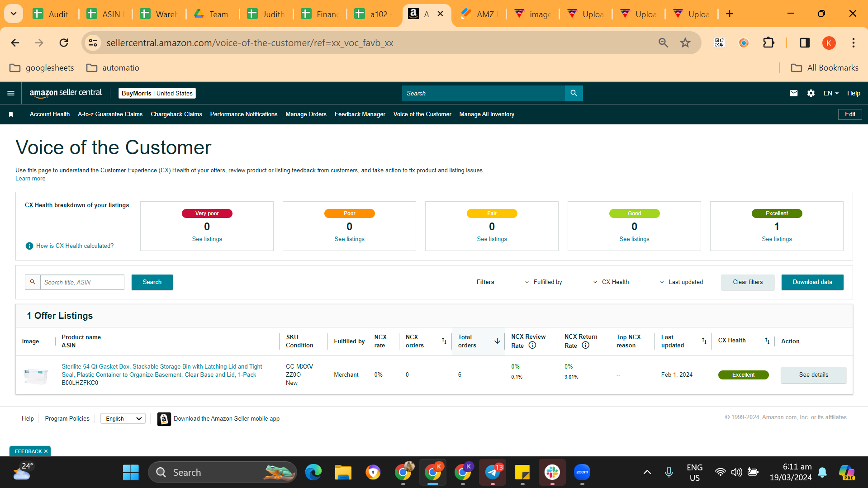The height and width of the screenshot is (488, 868).
Task: Click the Search title, ASIN input field
Action: [x=82, y=282]
